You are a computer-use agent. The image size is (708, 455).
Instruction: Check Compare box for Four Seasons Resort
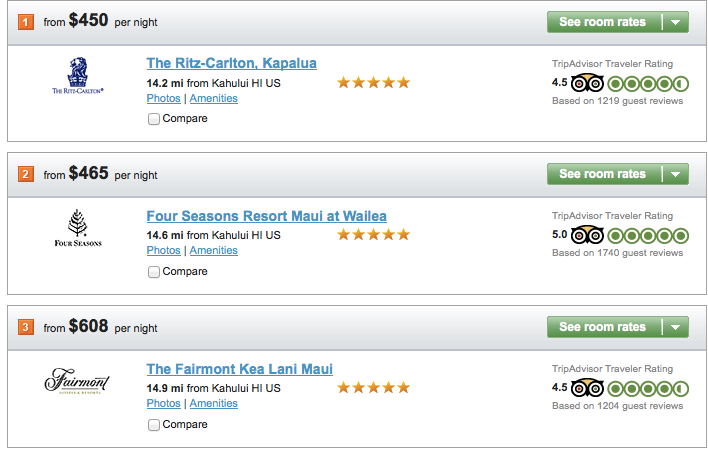click(154, 272)
